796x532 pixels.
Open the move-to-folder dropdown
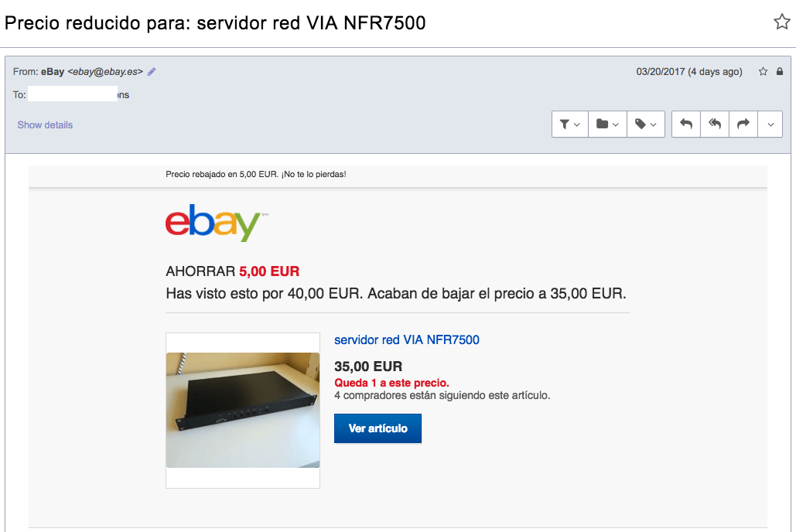point(608,124)
